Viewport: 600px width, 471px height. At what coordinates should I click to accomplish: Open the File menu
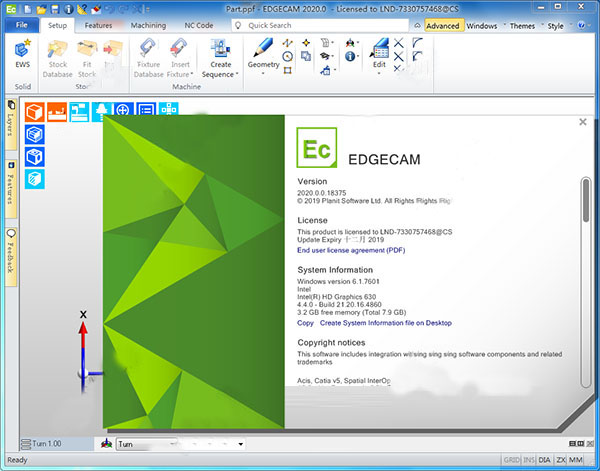(21, 24)
